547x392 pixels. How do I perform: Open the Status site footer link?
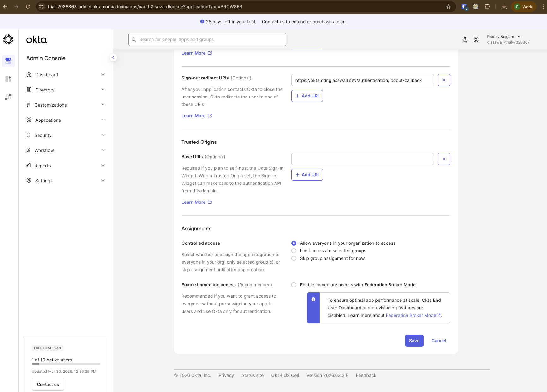253,375
